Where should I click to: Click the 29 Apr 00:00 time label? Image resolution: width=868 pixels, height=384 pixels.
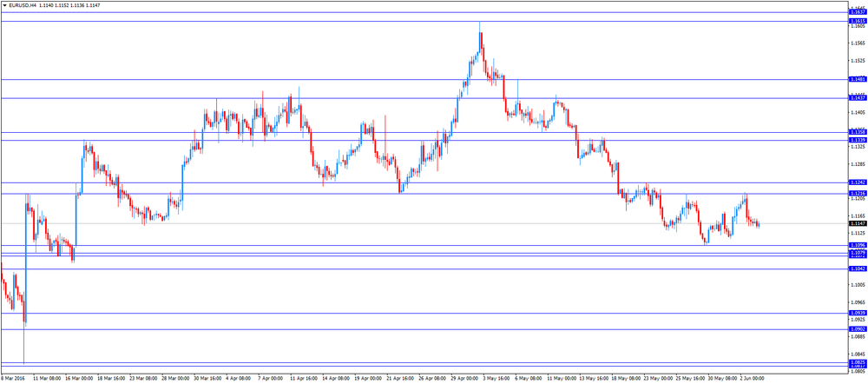(464, 379)
